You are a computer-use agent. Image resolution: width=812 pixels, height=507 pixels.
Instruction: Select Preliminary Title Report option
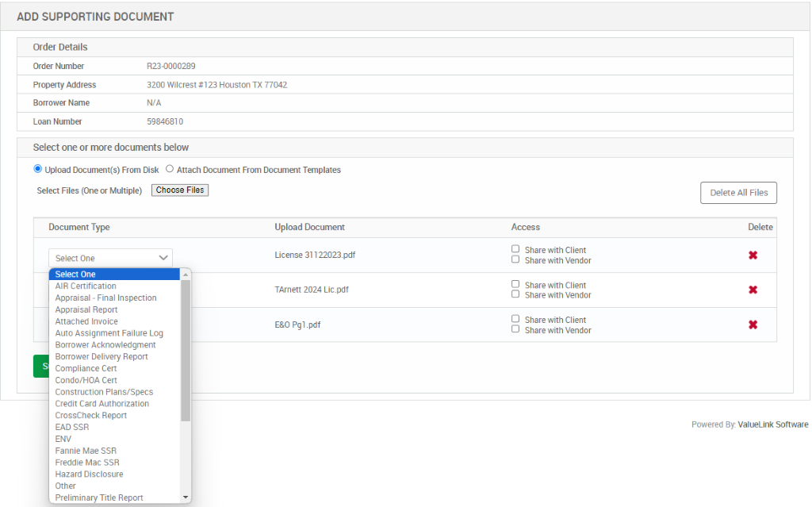pyautogui.click(x=114, y=497)
